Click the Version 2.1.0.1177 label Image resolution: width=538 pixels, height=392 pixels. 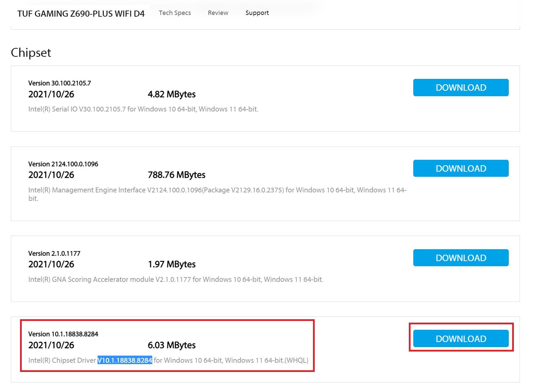click(x=54, y=254)
